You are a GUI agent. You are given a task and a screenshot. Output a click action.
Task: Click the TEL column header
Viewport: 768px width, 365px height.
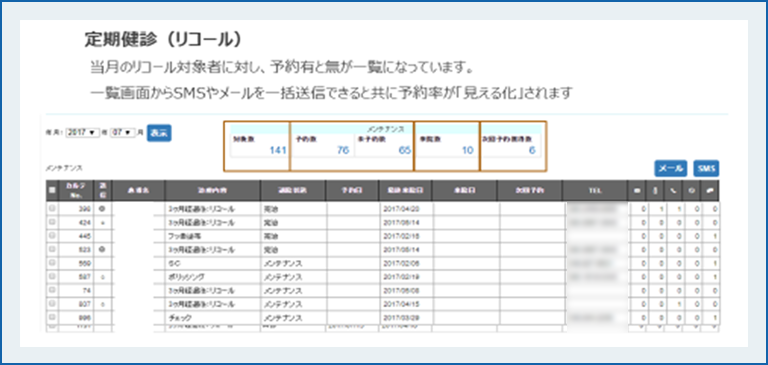[595, 191]
